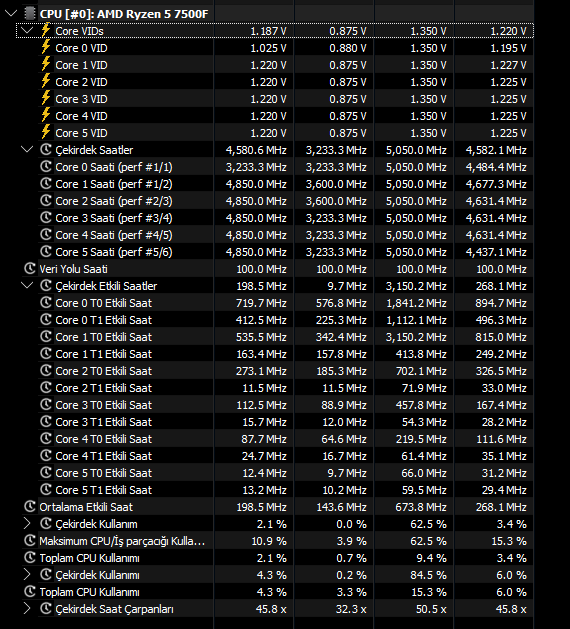This screenshot has width=570, height=629.
Task: Select the Ortalama Etkili Saat row label
Action: click(x=86, y=507)
